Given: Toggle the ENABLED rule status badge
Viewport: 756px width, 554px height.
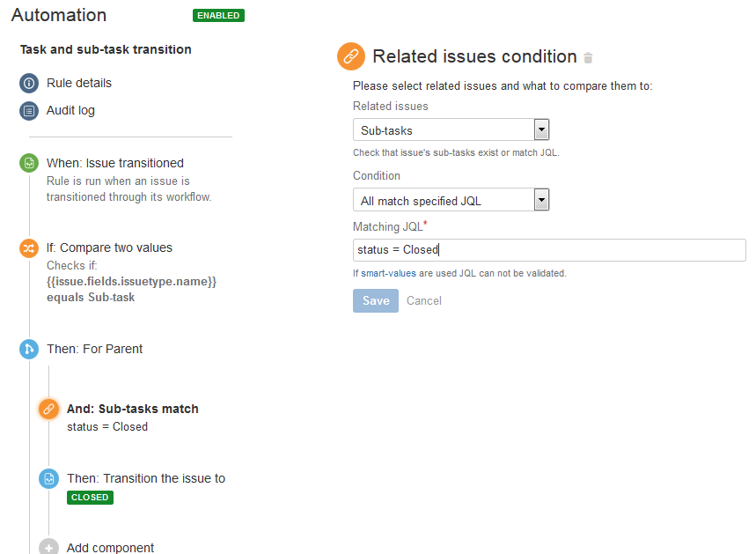Looking at the screenshot, I should (x=218, y=16).
